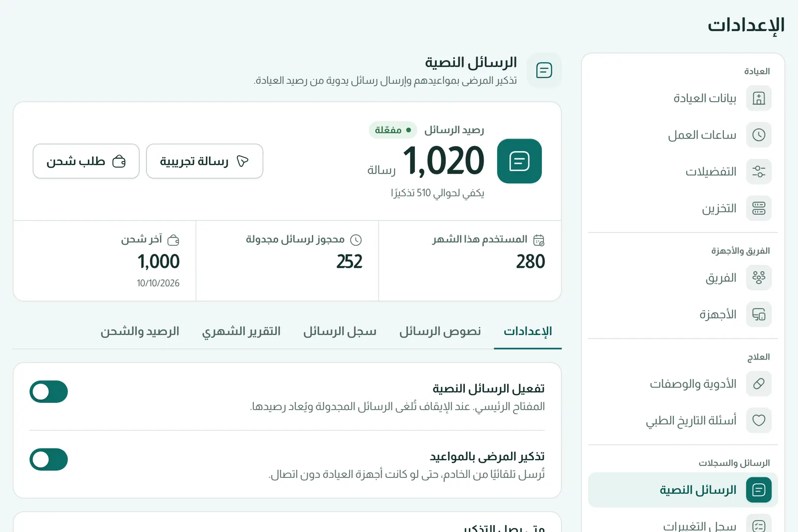
Task: Open التفضيلات in the sidebar
Action: coord(683,172)
